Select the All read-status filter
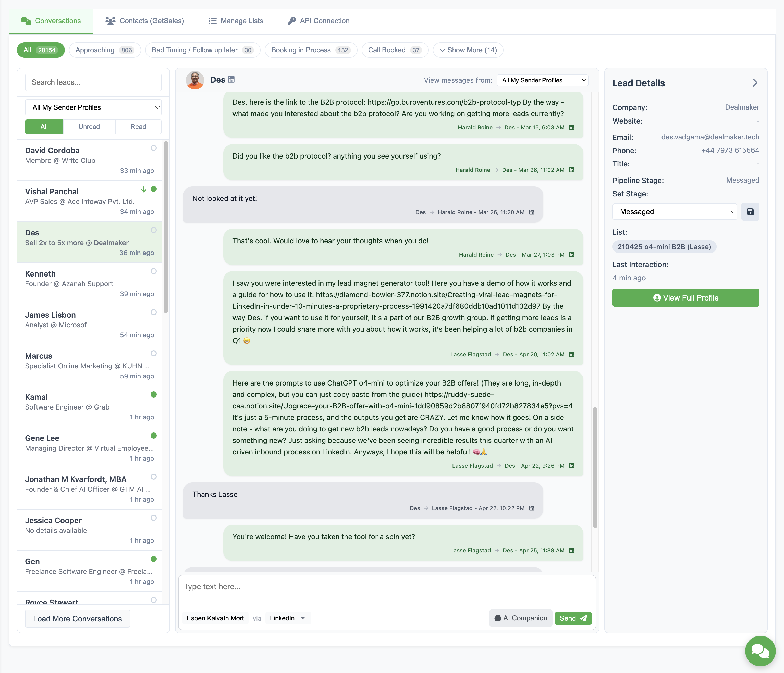This screenshot has width=784, height=673. (x=44, y=127)
